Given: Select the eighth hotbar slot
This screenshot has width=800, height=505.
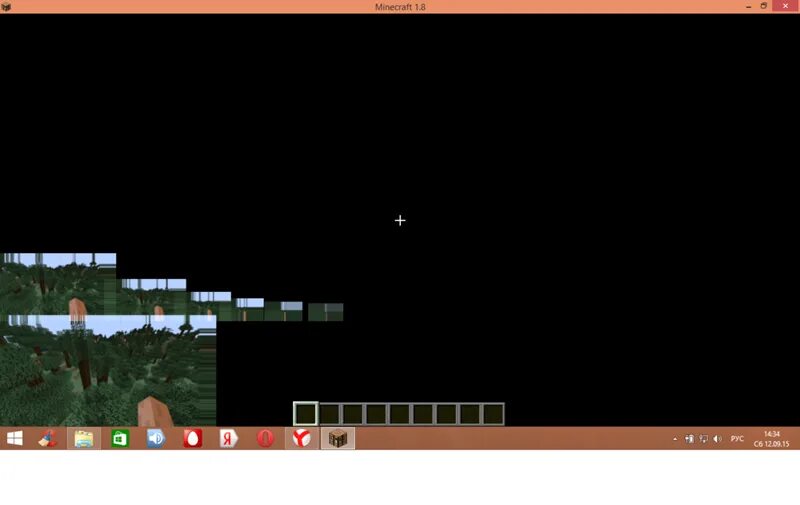Looking at the screenshot, I should pos(470,414).
